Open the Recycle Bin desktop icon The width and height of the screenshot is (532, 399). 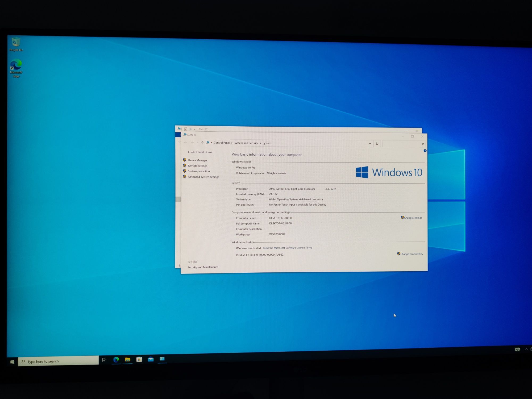coord(16,44)
